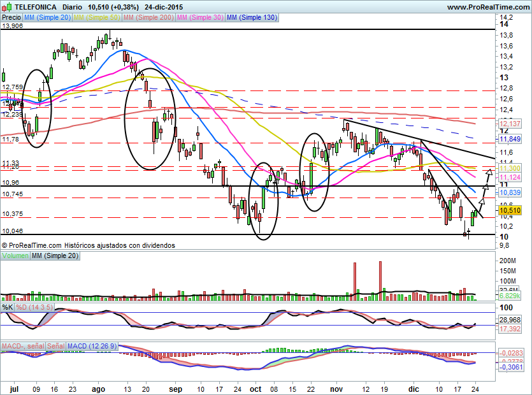Select the Señal label in the MACD panel
The height and width of the screenshot is (395, 532).
(x=55, y=346)
